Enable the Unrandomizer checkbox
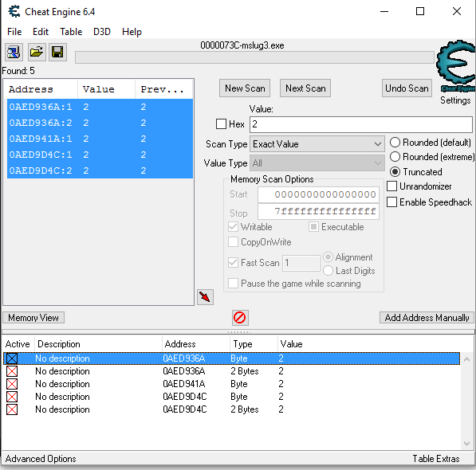This screenshot has width=476, height=470. tap(392, 186)
